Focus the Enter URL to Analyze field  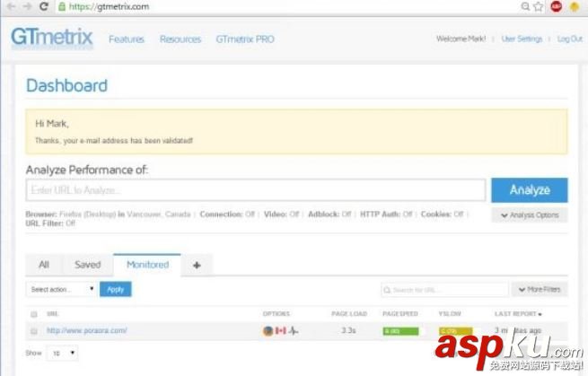coord(256,190)
